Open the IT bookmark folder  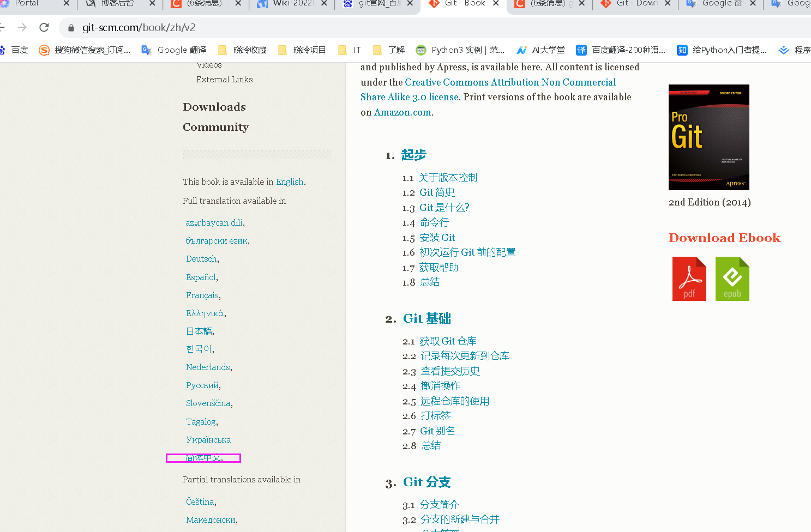[350, 50]
